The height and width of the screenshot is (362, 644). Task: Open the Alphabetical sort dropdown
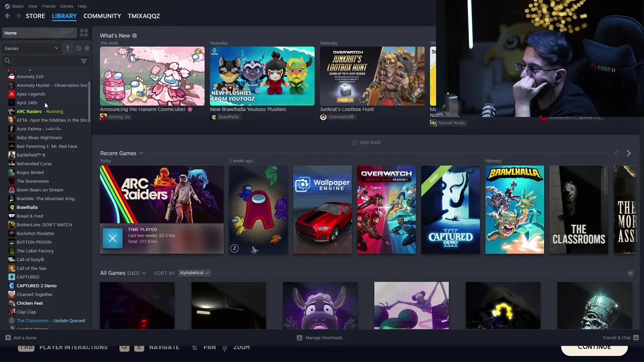click(x=194, y=273)
